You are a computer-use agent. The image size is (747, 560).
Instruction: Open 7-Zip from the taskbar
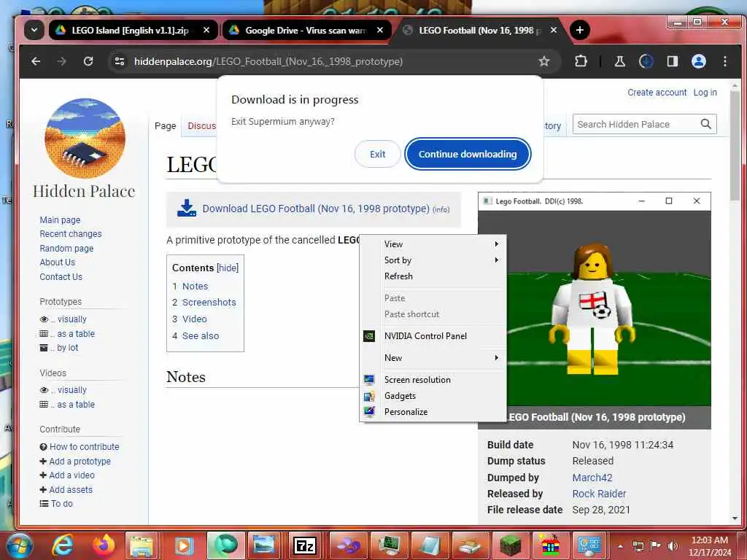click(x=304, y=545)
